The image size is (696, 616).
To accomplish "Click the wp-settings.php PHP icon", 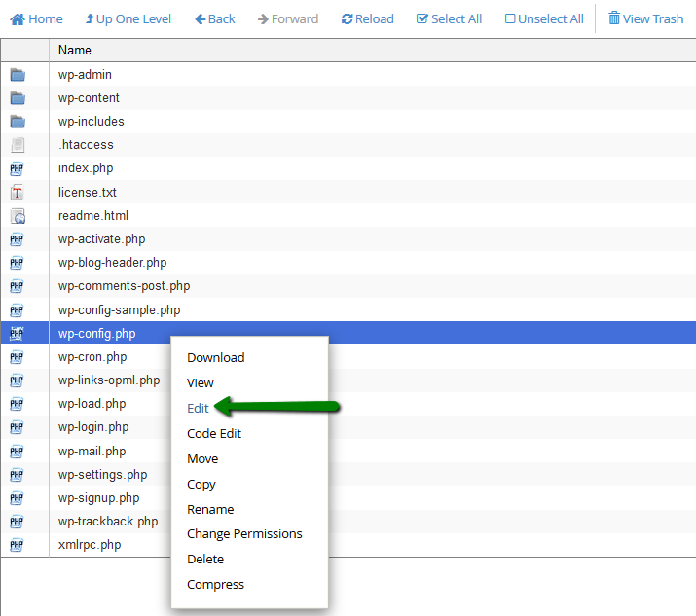I will [17, 475].
